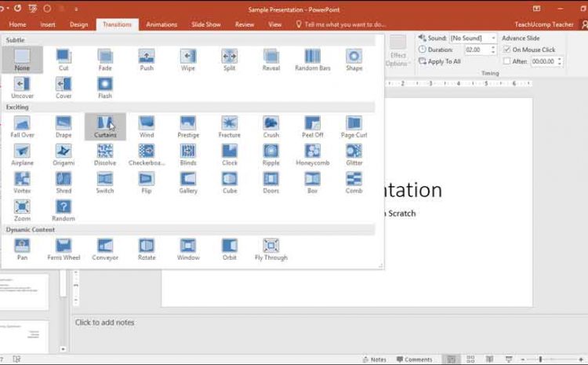Choose the Vortex transition

click(x=22, y=182)
